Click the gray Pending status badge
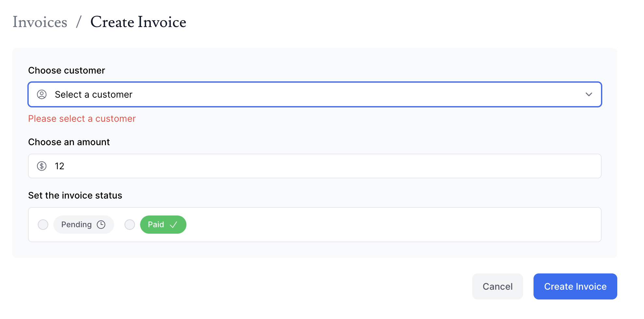The image size is (644, 319). click(83, 225)
